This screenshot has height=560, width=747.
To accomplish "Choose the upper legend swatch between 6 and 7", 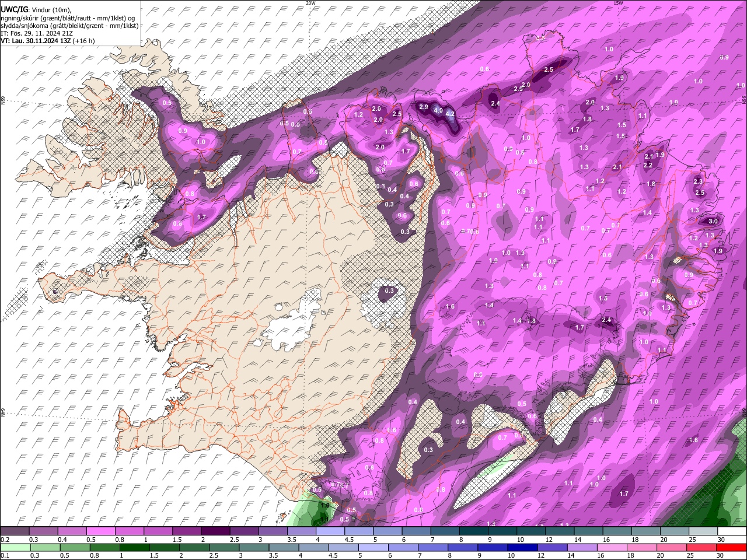I will pyautogui.click(x=417, y=531).
